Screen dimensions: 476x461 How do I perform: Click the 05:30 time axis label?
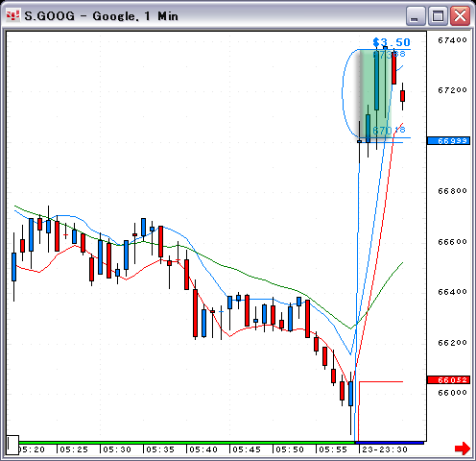tap(117, 449)
